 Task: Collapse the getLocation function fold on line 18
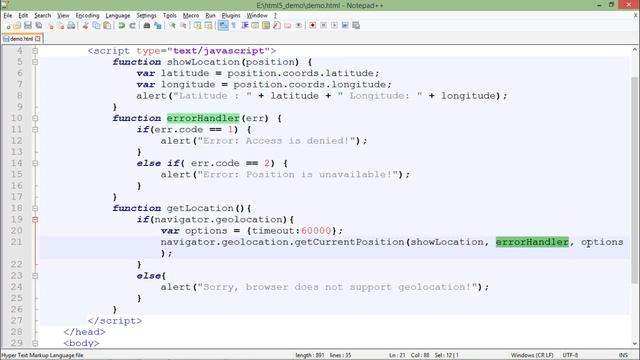click(35, 208)
